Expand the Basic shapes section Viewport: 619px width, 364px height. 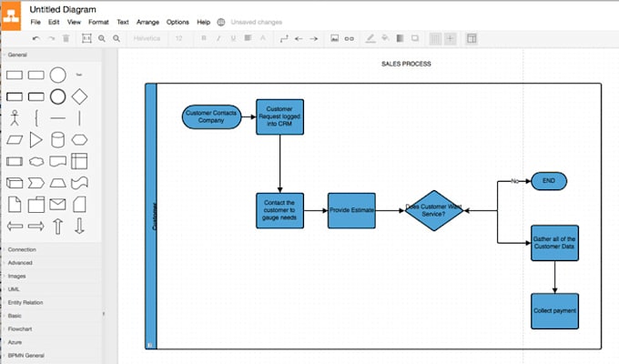pyautogui.click(x=51, y=316)
